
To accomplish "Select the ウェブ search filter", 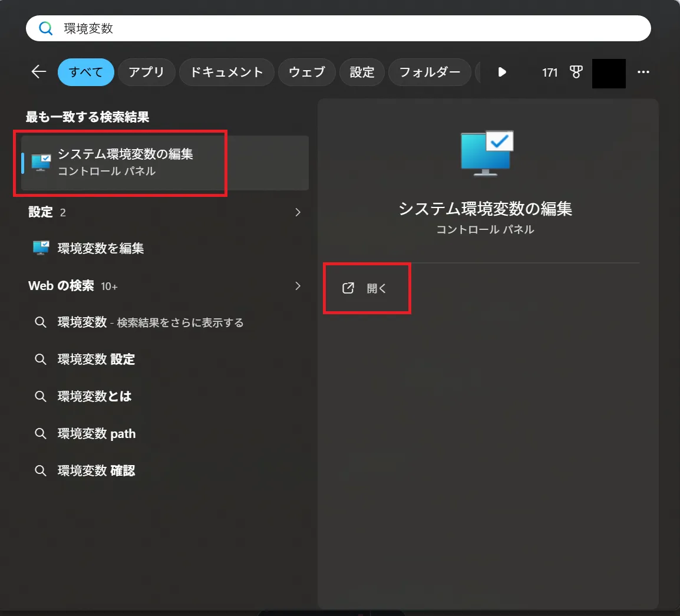I will 306,72.
